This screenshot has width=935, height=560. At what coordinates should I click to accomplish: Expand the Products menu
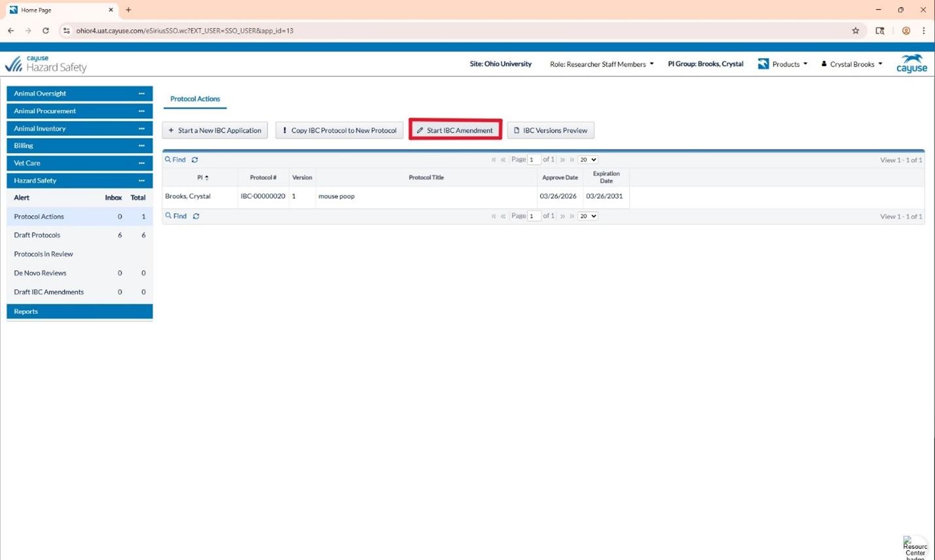coord(783,64)
